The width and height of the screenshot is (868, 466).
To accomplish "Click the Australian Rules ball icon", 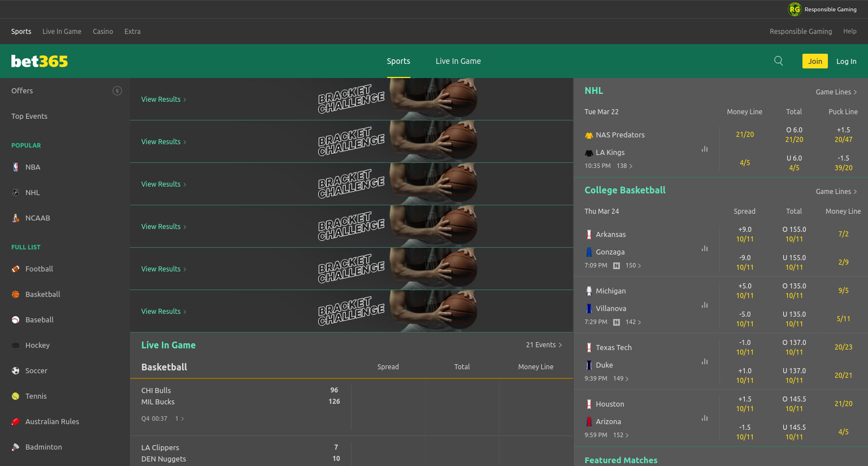I will coord(16,421).
